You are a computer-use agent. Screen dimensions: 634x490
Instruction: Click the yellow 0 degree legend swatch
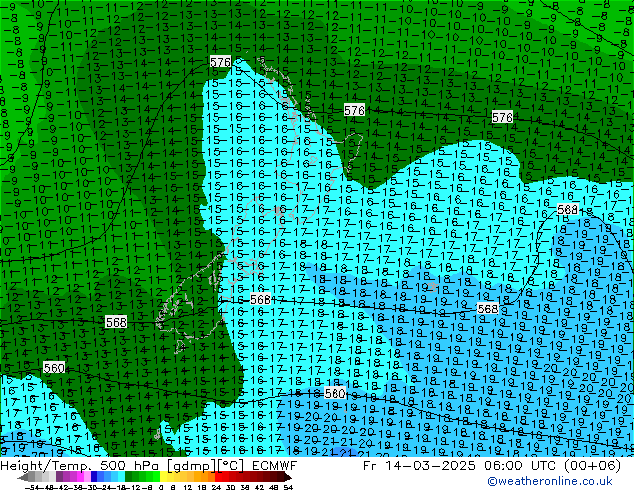[x=163, y=477]
